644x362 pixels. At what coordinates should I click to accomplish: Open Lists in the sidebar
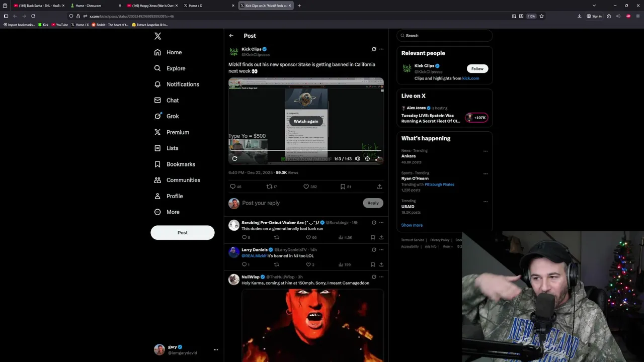click(x=166, y=148)
